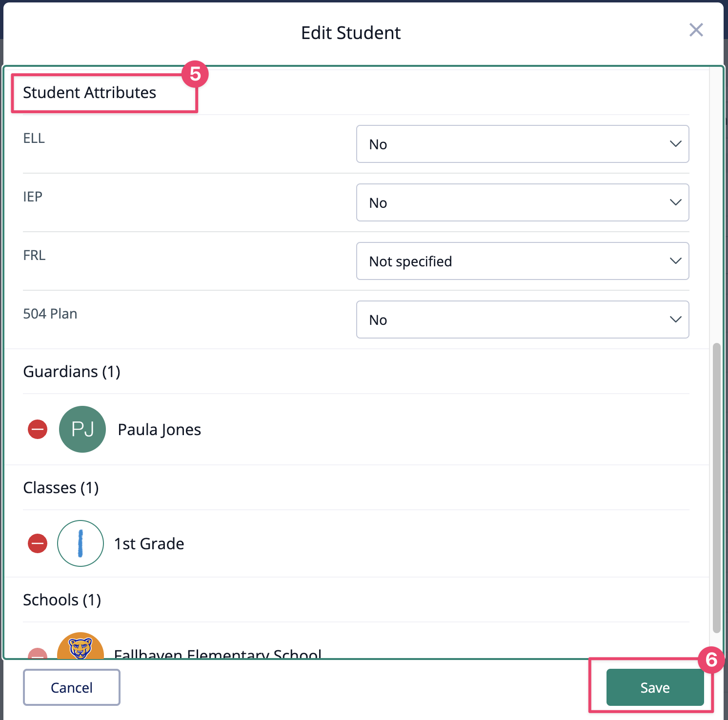
Task: Remove guardian Paula Jones with red minus icon
Action: tap(38, 429)
